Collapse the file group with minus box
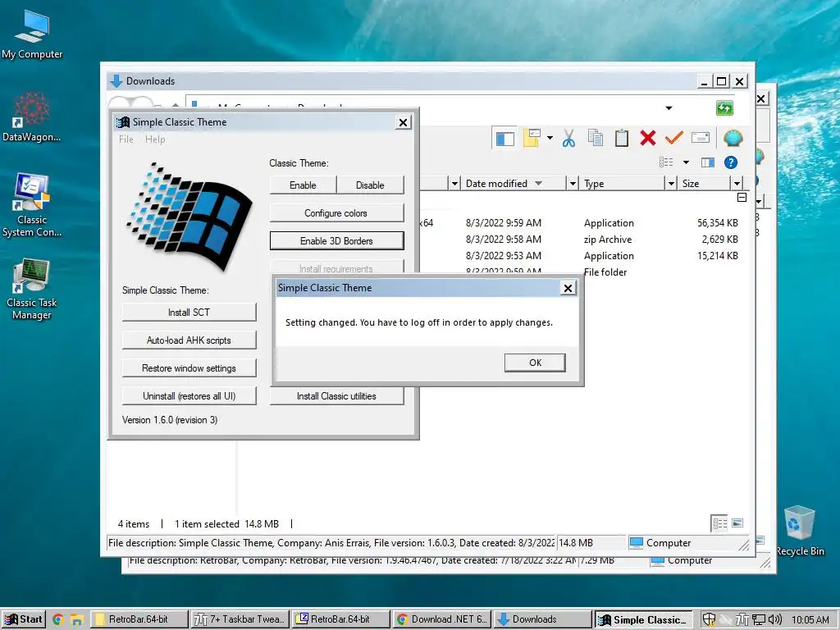This screenshot has height=630, width=840. (742, 198)
